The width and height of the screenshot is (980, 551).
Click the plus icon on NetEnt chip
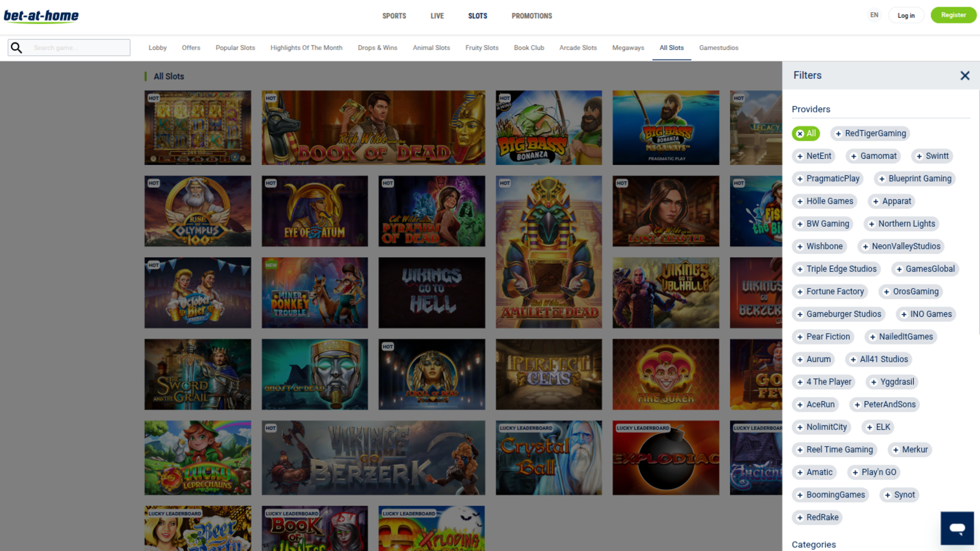(x=800, y=156)
